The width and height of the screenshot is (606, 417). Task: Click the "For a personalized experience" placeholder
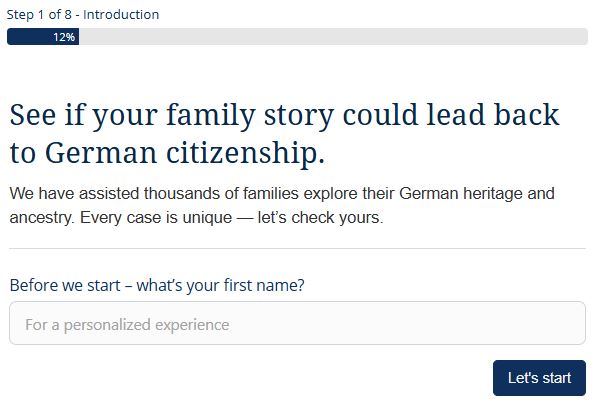[127, 325]
